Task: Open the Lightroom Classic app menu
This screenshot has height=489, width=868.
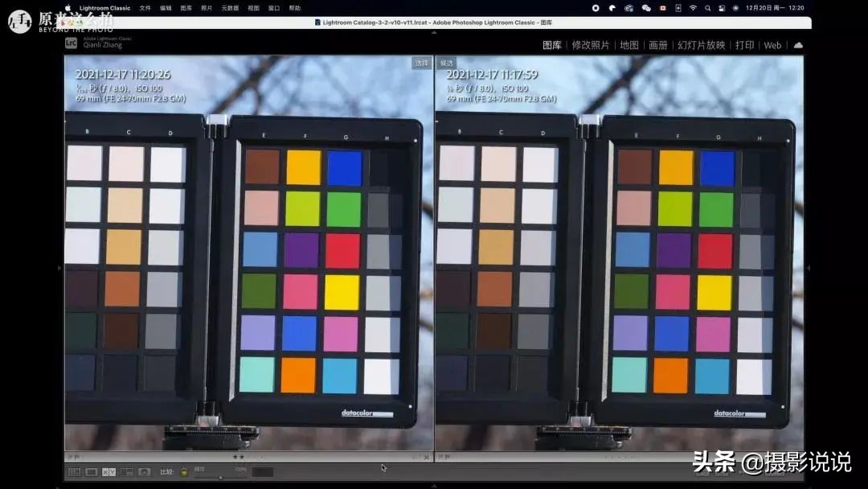Action: [x=104, y=8]
